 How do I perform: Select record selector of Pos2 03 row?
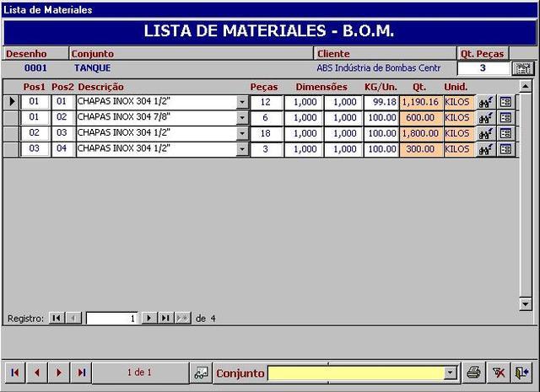[11, 133]
